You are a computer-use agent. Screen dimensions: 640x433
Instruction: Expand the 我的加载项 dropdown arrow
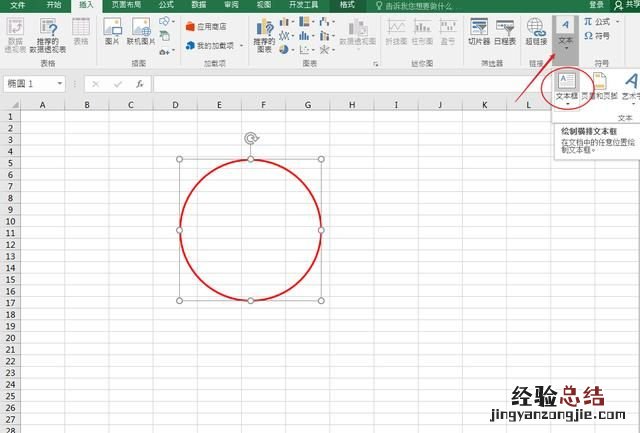(241, 46)
